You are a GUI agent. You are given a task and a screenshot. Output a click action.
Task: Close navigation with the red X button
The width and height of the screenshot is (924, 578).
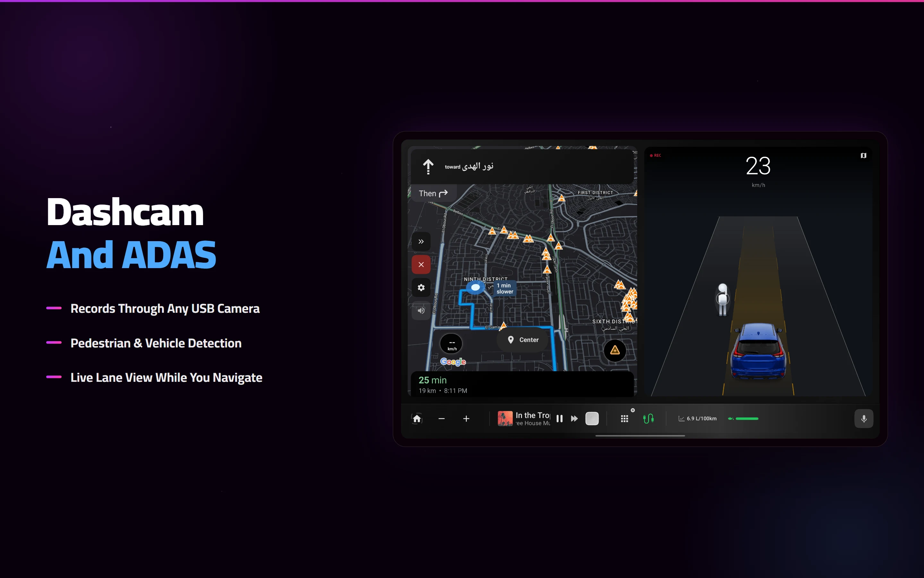coord(421,265)
